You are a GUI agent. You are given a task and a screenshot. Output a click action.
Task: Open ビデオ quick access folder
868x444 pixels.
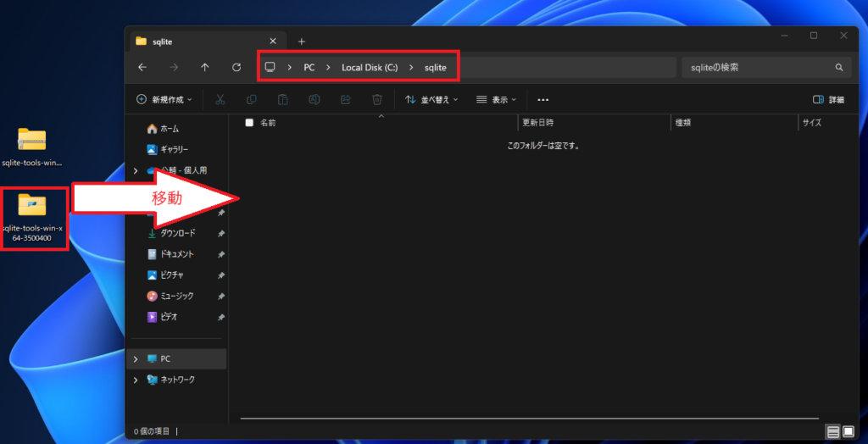[162, 317]
